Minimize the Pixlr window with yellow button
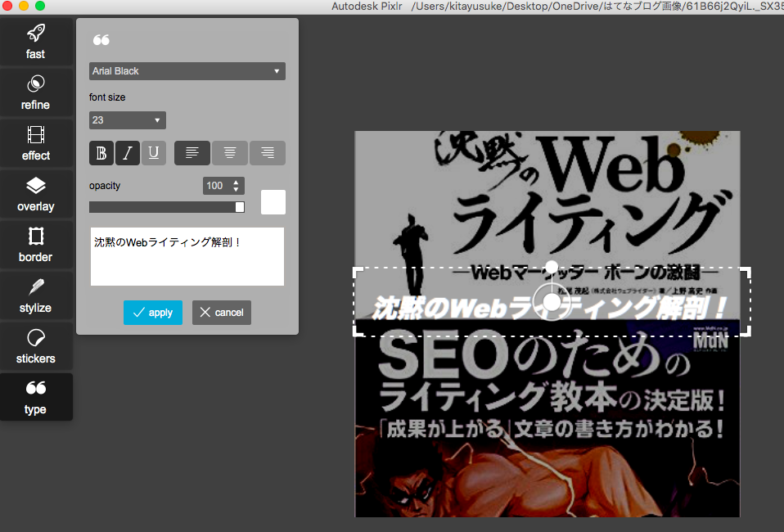Viewport: 784px width, 532px height. coord(24,6)
